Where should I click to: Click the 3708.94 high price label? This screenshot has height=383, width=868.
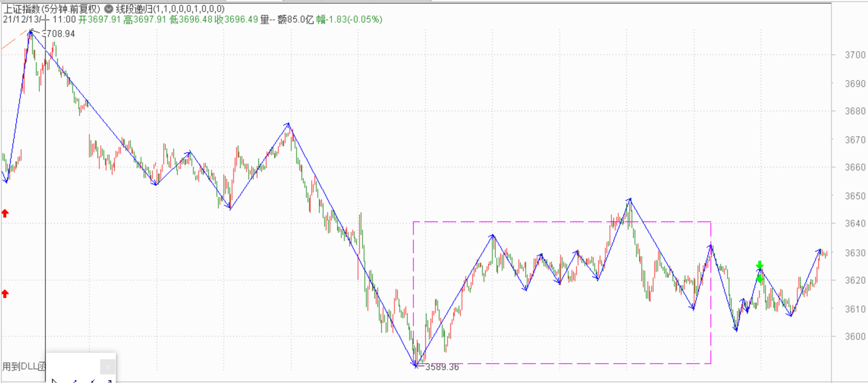click(60, 34)
